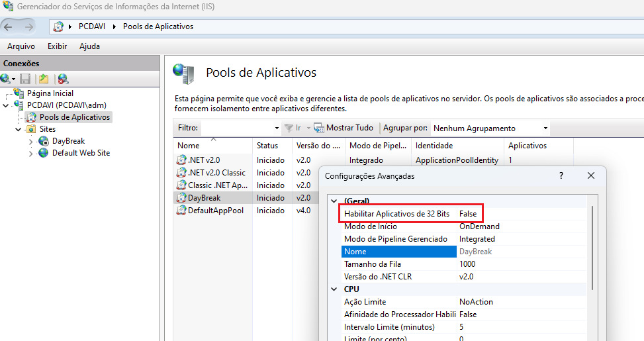Click the Ir filter funnel icon
This screenshot has width=644, height=341.
pos(289,128)
